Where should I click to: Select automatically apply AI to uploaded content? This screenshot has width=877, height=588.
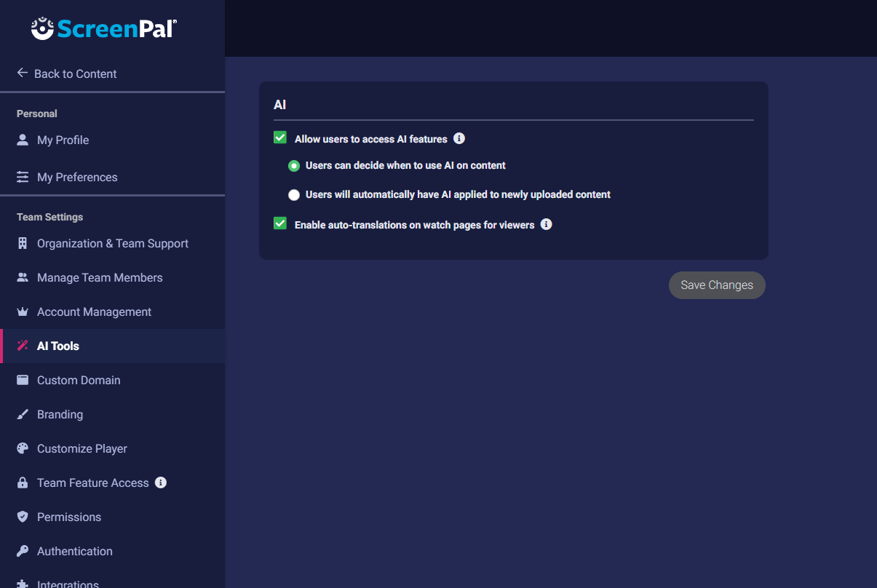click(294, 194)
